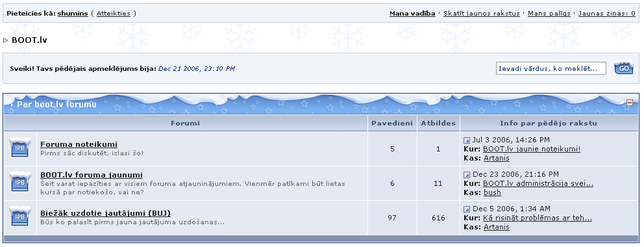Collapse the Par boot.lv forumu category
Screen dimensions: 644x247
[x=630, y=103]
